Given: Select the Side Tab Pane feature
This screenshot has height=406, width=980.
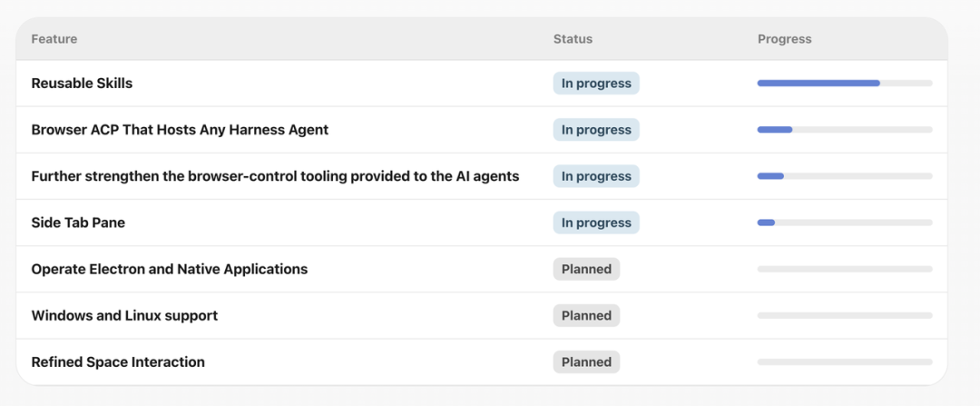Looking at the screenshot, I should pos(78,223).
